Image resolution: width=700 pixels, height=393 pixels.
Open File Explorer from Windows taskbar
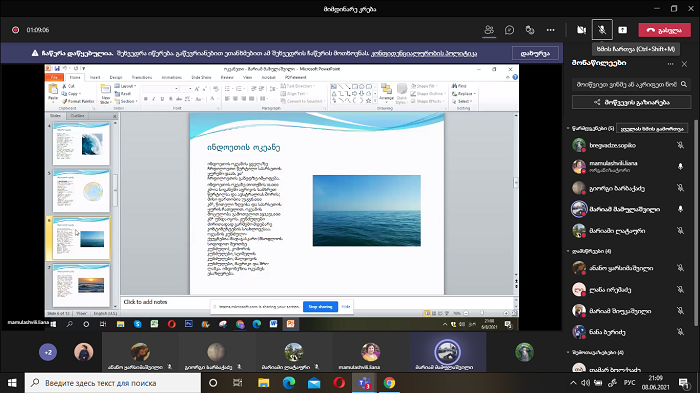point(263,383)
